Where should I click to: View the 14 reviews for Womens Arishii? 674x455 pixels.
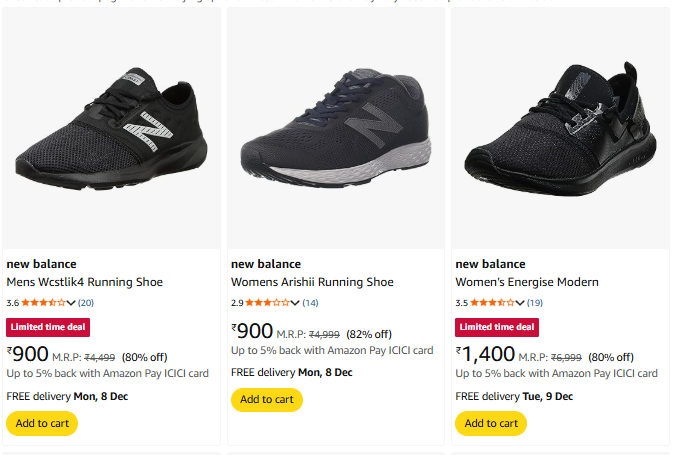point(310,302)
